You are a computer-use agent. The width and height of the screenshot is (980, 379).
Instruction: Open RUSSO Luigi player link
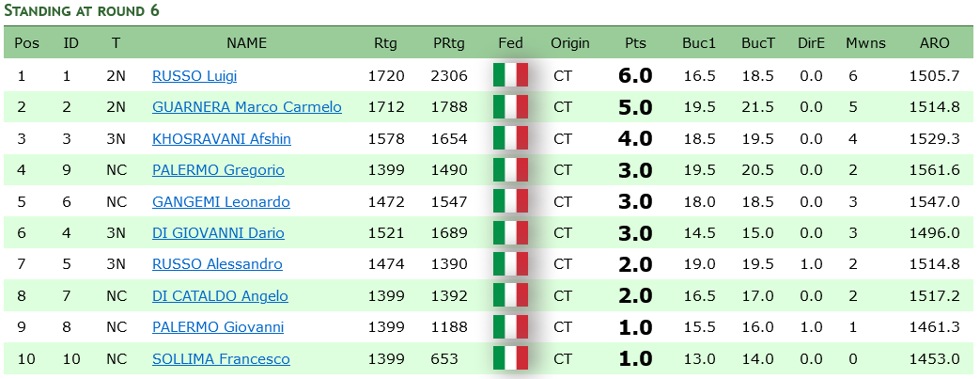[194, 76]
